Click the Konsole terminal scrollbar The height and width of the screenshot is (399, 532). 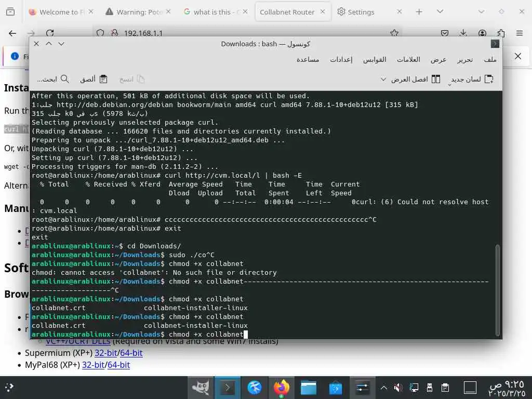[x=498, y=290]
